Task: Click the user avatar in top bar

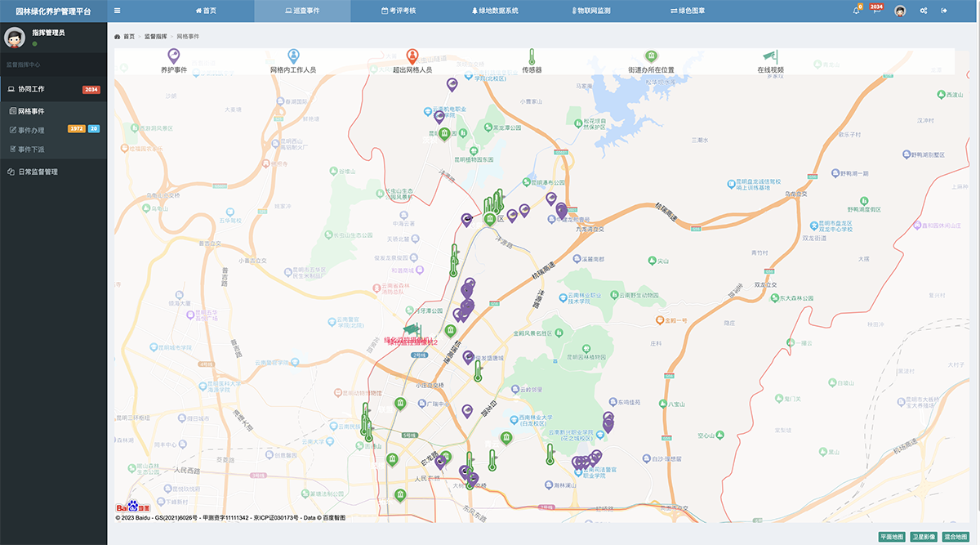Action: click(x=900, y=11)
